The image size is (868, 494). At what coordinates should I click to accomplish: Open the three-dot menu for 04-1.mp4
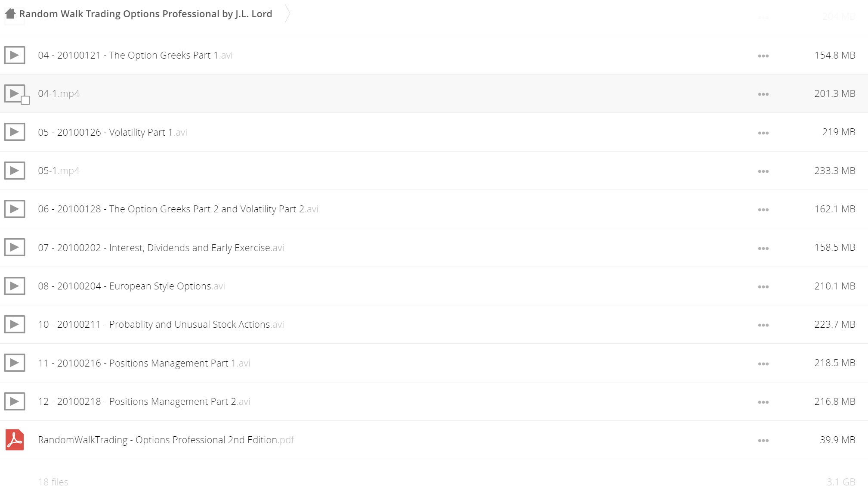click(763, 94)
